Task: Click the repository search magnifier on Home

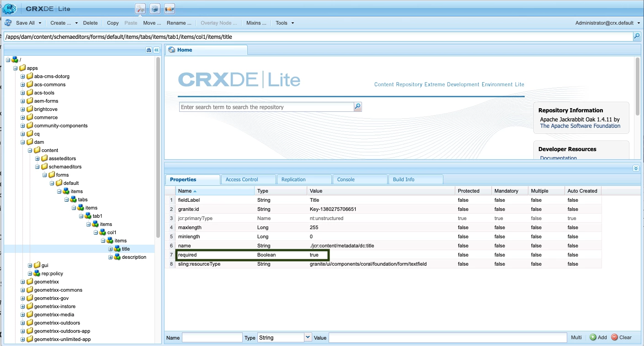Action: (358, 107)
